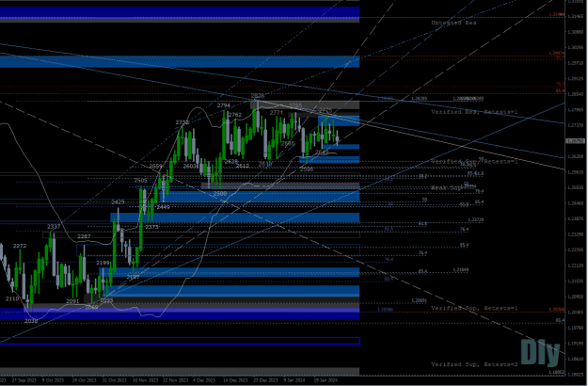Select the 2628 label under candles
This screenshot has width=588, height=386.
point(231,162)
